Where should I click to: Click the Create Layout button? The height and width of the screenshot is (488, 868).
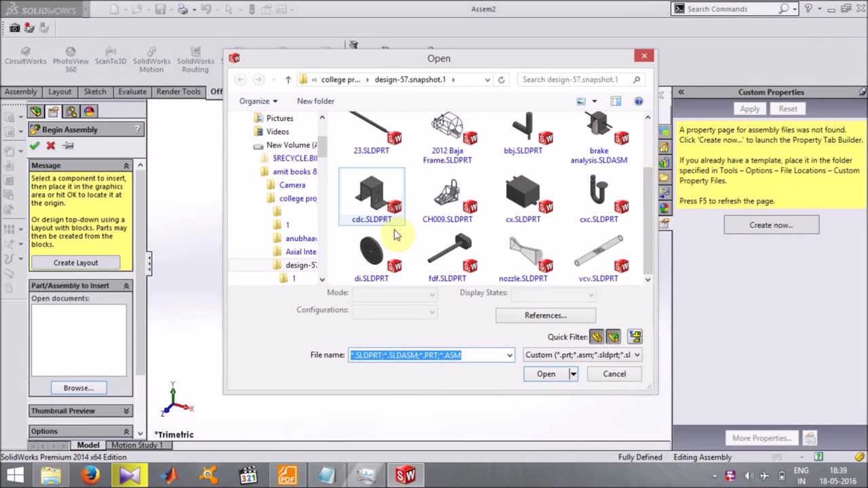[76, 262]
